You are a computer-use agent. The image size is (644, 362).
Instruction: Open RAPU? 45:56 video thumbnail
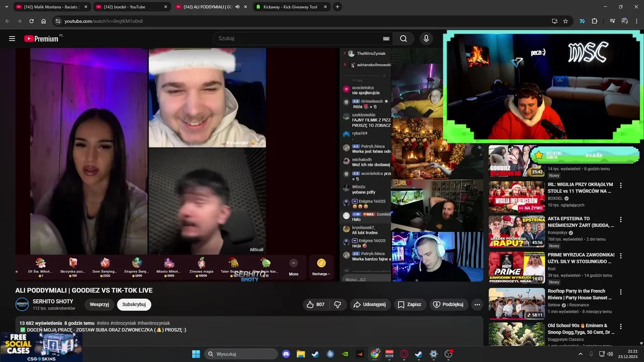click(517, 231)
